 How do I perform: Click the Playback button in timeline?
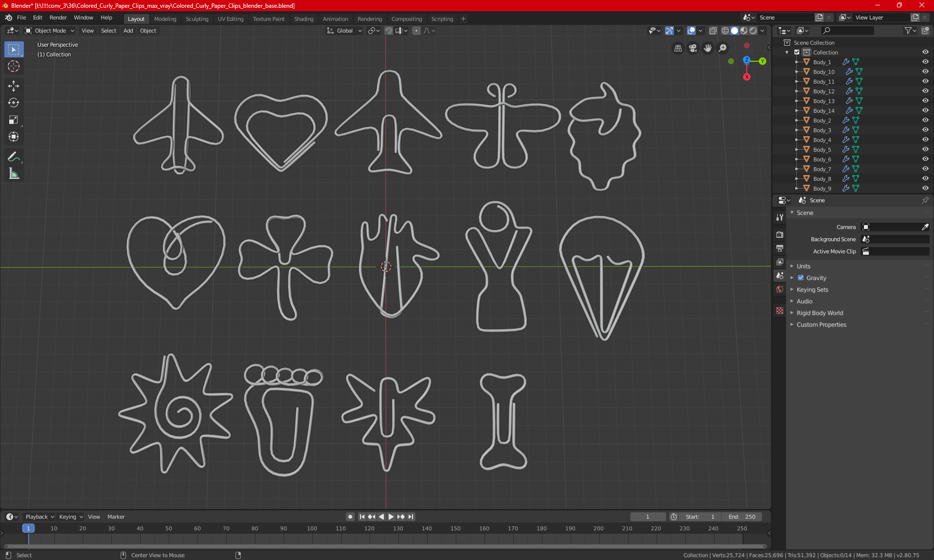click(39, 517)
